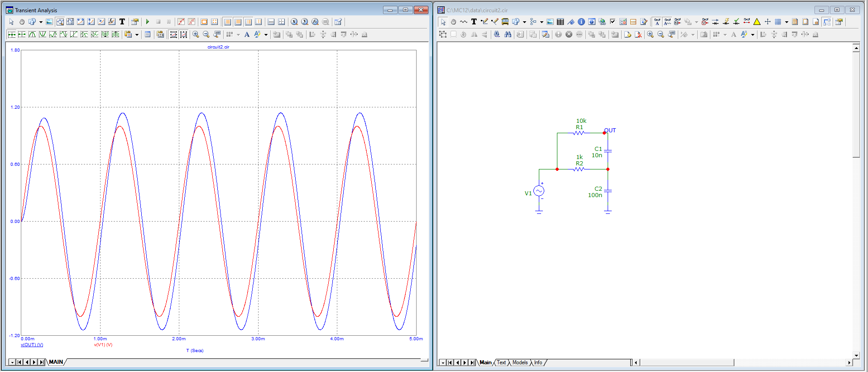
Task: Toggle Grid Text display in schematic
Action: (657, 22)
